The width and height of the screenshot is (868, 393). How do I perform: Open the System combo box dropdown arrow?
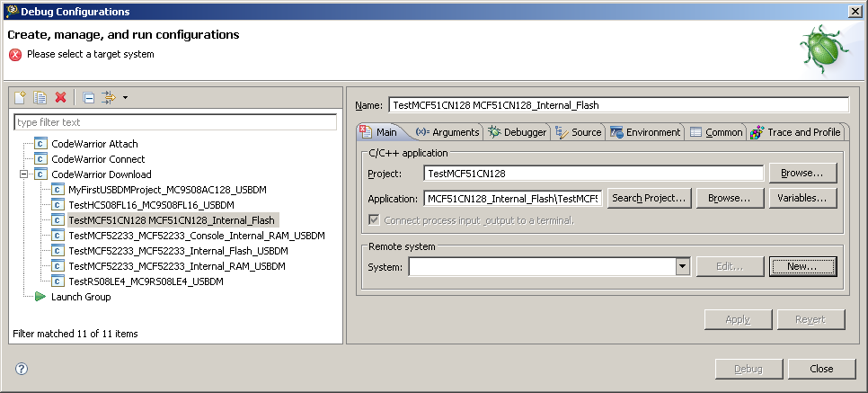coord(683,266)
